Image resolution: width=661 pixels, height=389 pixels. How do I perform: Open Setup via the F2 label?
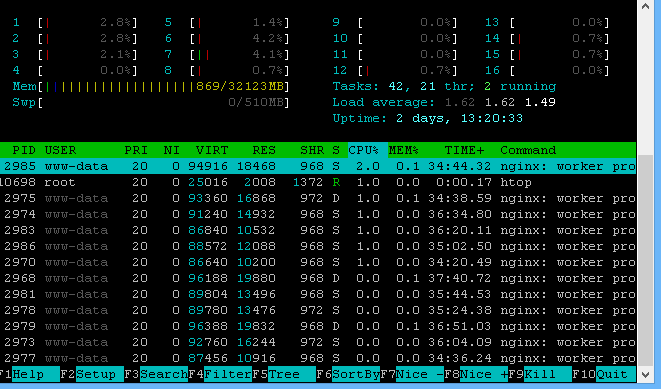point(92,374)
